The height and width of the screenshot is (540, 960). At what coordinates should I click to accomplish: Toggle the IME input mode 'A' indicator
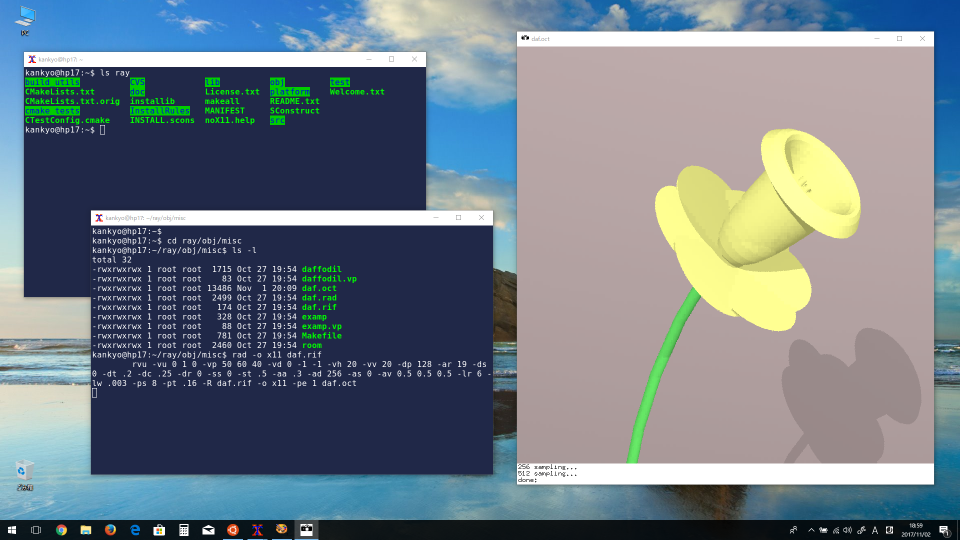click(876, 529)
